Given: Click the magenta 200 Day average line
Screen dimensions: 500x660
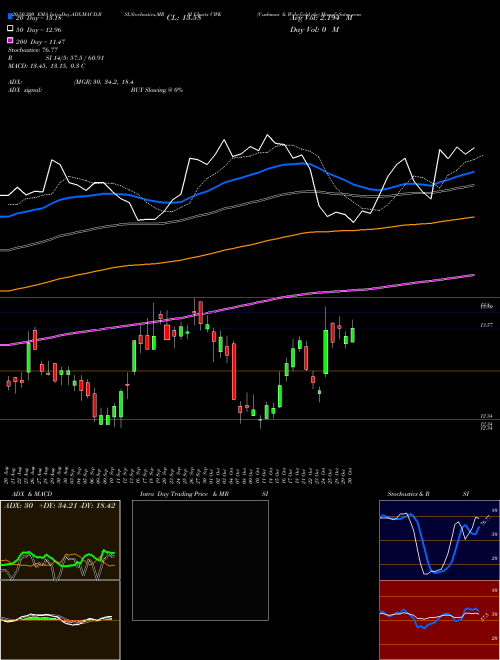Looking at the screenshot, I should (237, 305).
